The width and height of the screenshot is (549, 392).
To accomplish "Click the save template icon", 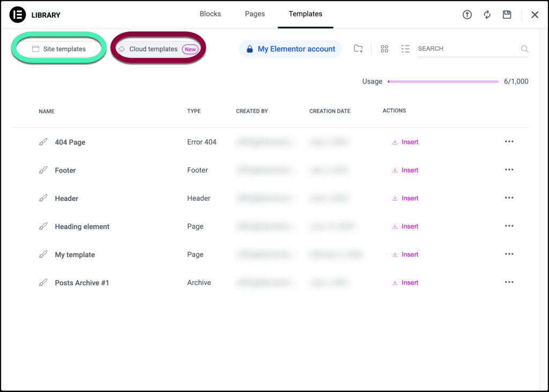I will 507,15.
